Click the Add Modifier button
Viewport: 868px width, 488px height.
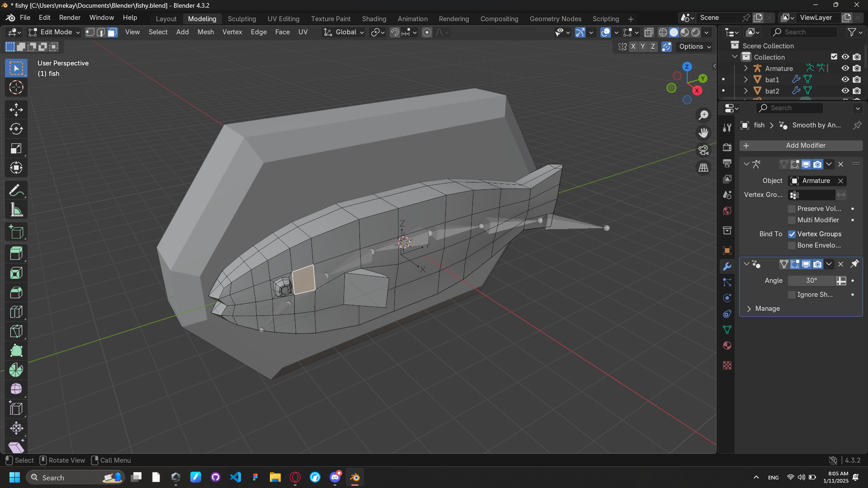[x=801, y=145]
